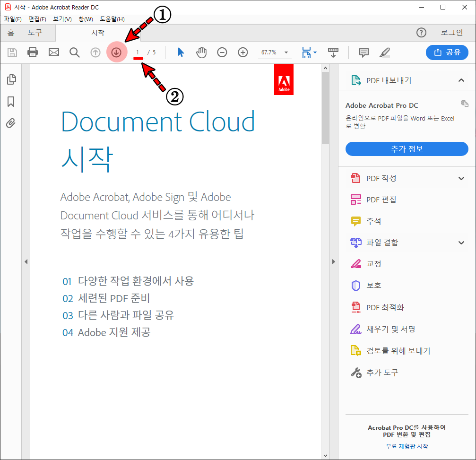Open the 창(W) menu
This screenshot has width=476, height=460.
click(86, 19)
